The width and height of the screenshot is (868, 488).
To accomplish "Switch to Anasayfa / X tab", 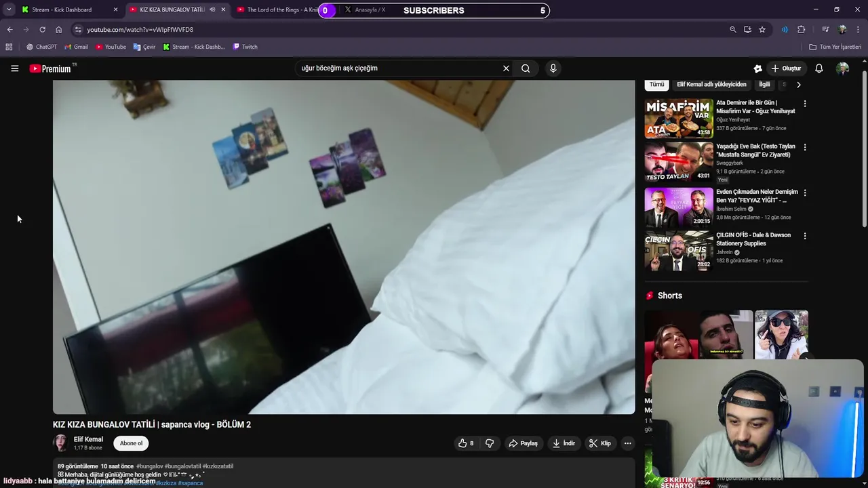I will (370, 9).
